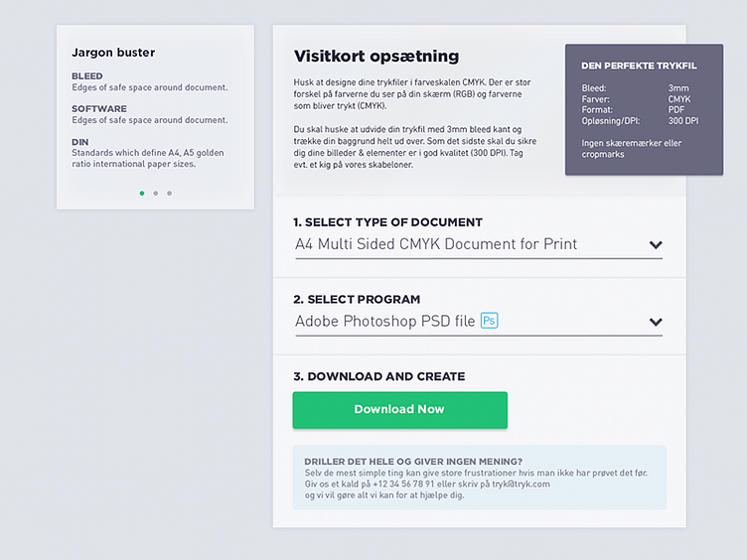Click the Photoshop Ps file icon
The image size is (747, 560).
pyautogui.click(x=489, y=321)
